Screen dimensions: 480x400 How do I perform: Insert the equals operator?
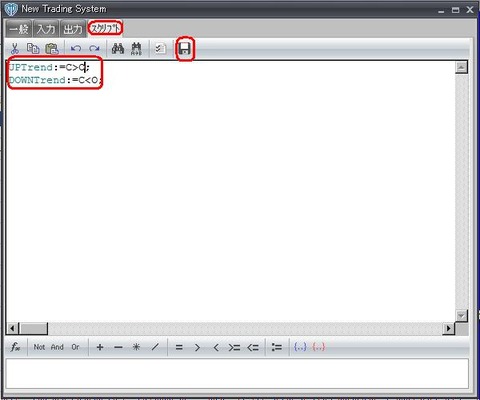tap(179, 347)
